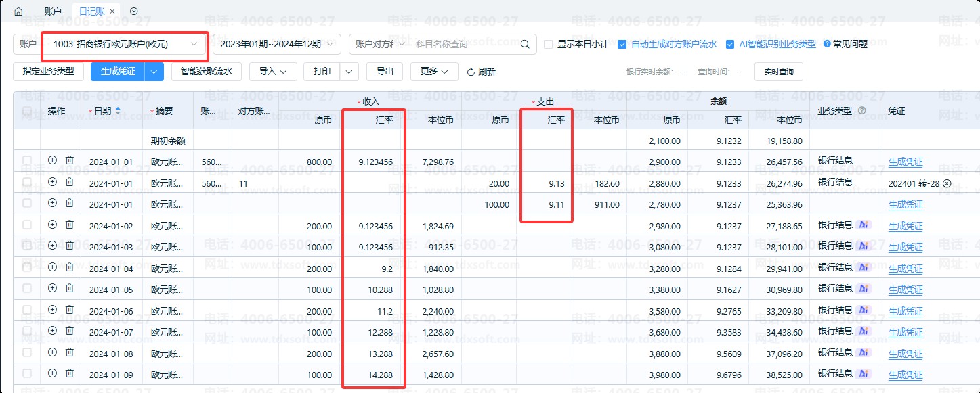Switch to the 账户 tab
Image resolution: width=980 pixels, height=393 pixels.
point(53,11)
